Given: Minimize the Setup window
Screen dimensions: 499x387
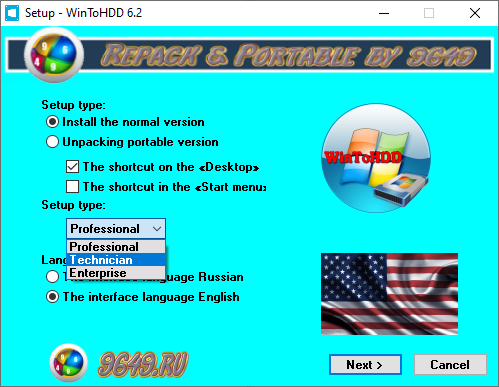Looking at the screenshot, I should [384, 13].
